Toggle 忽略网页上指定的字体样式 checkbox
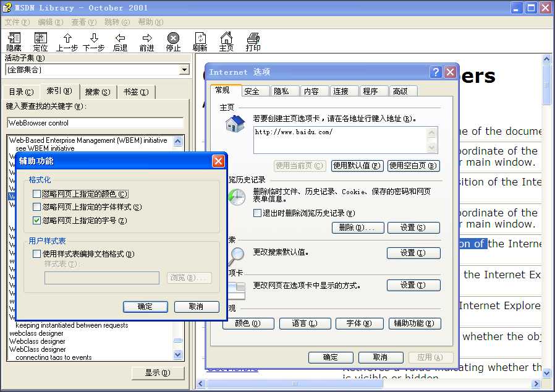 pos(36,207)
